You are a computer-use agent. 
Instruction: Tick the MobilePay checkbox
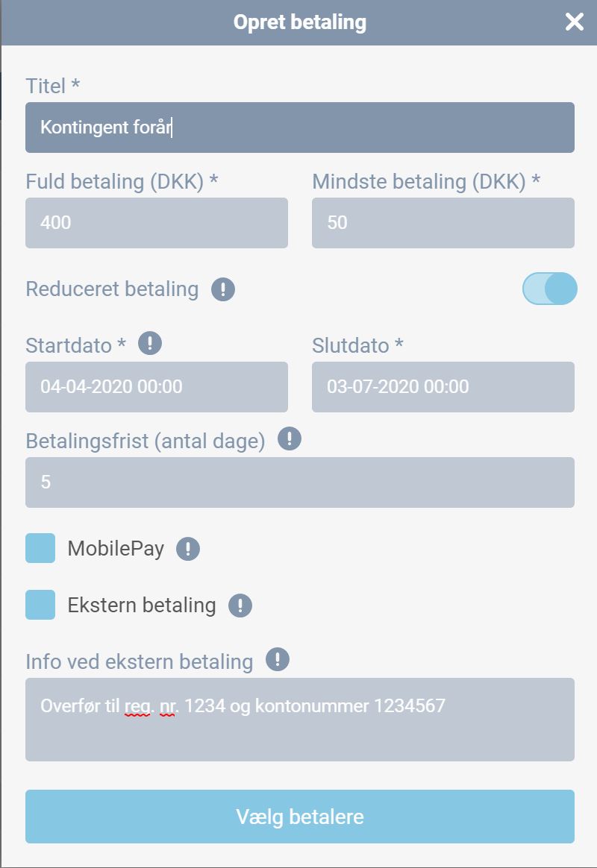40,548
